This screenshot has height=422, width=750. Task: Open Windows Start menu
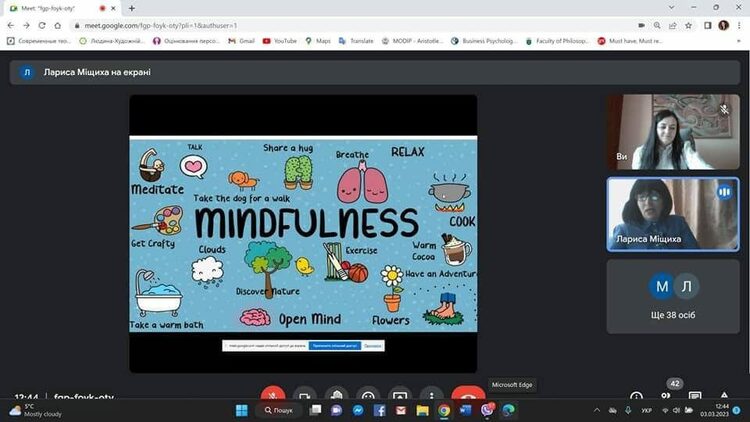(x=241, y=410)
